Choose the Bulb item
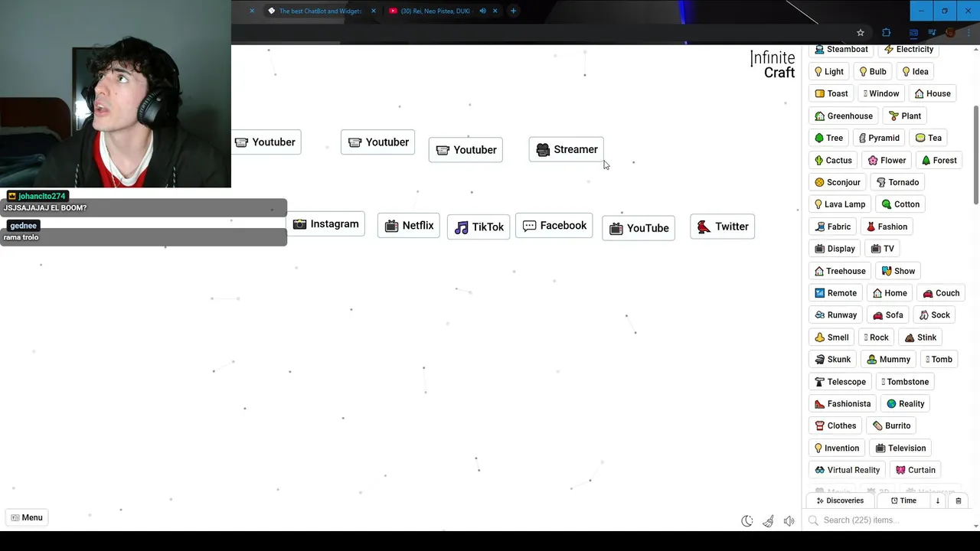 pos(873,71)
